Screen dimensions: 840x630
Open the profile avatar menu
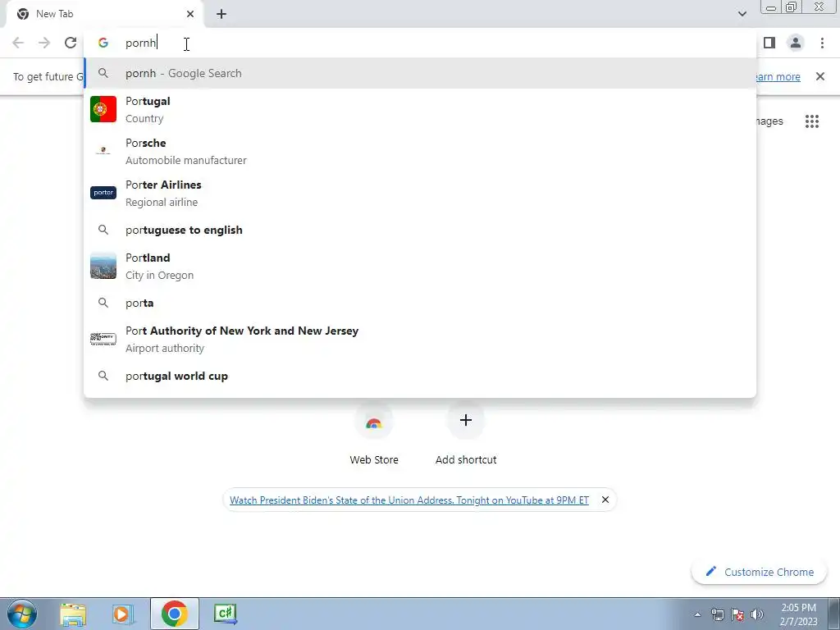(x=796, y=43)
